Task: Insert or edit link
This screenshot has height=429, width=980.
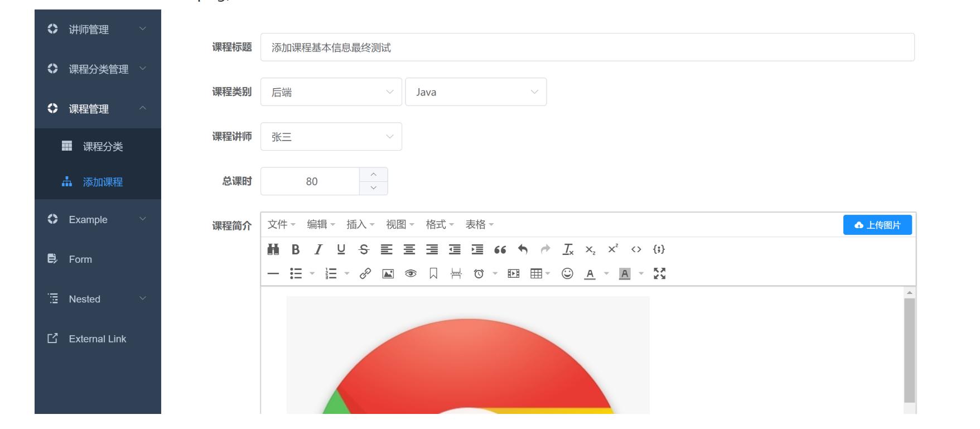Action: coord(365,273)
